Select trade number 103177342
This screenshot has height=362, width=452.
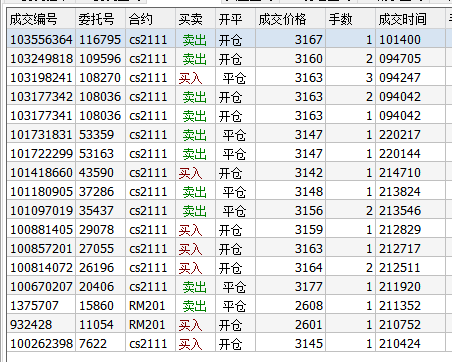click(x=41, y=97)
